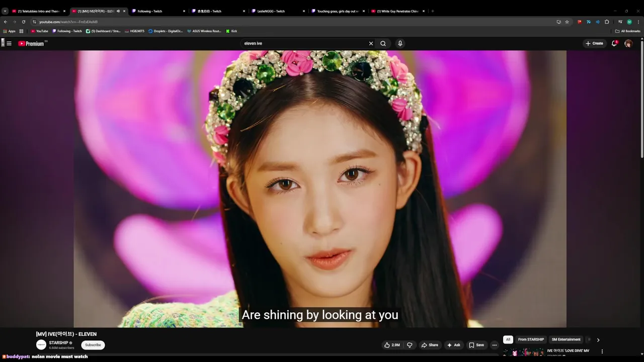Open the Droplets - DigitalOc... bookmark
The height and width of the screenshot is (362, 644).
pos(166,31)
